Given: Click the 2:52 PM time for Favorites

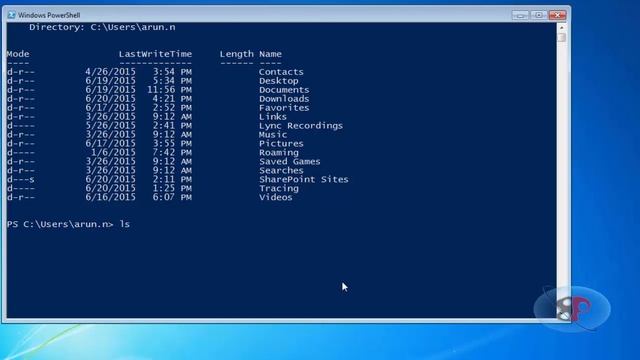Looking at the screenshot, I should click(172, 108).
